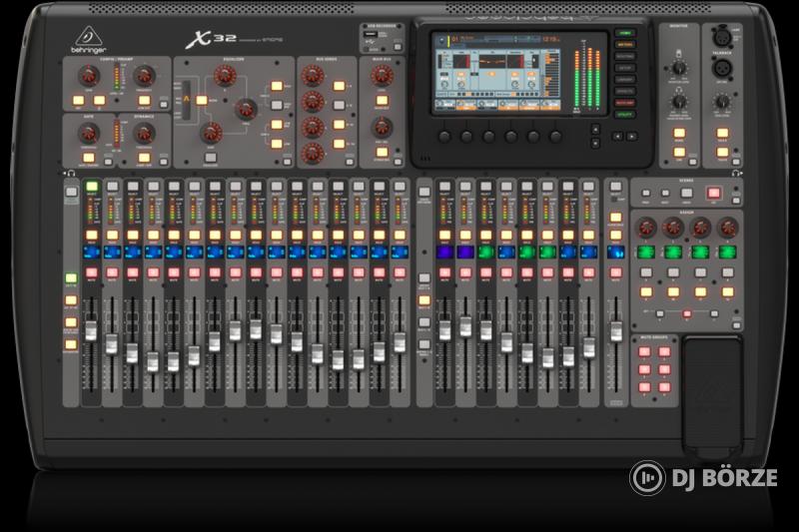Image resolution: width=799 pixels, height=532 pixels.
Task: Click the main stereo fader
Action: pyautogui.click(x=616, y=331)
